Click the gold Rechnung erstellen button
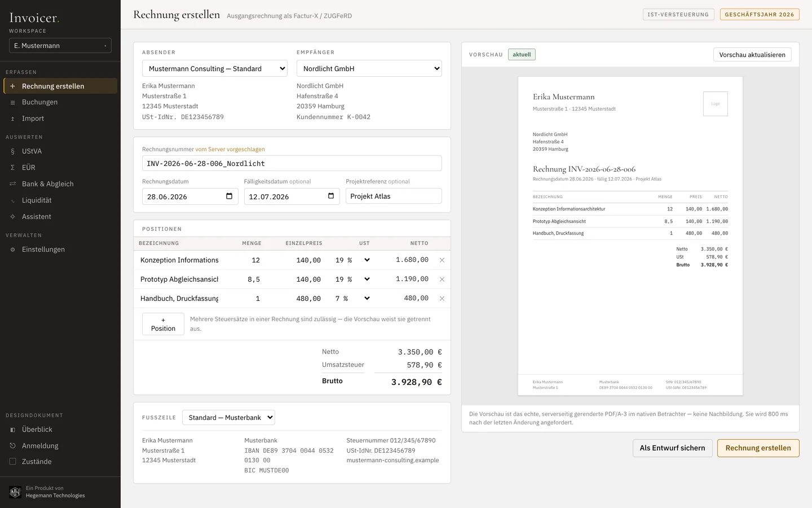This screenshot has width=812, height=508. [x=758, y=448]
